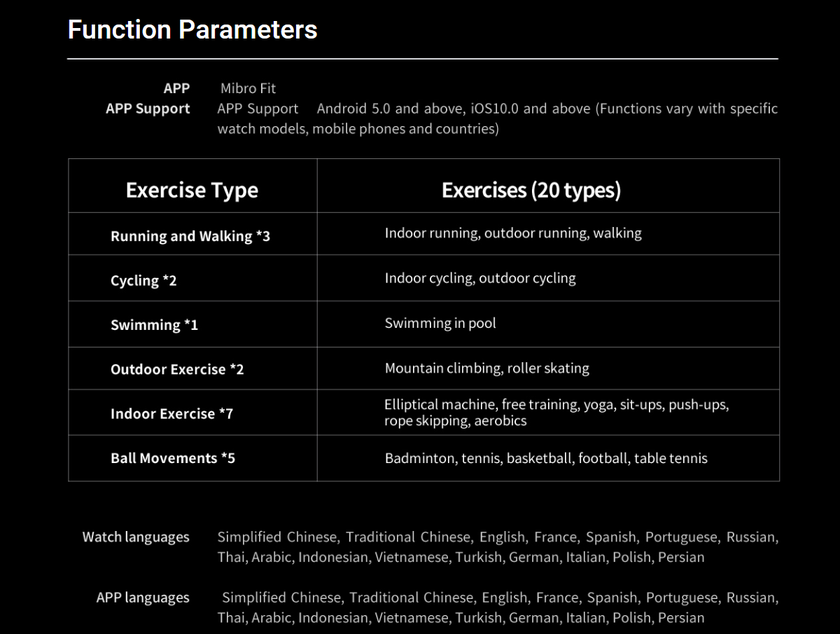The height and width of the screenshot is (634, 840).
Task: Click the Function Parameters heading
Action: click(192, 30)
